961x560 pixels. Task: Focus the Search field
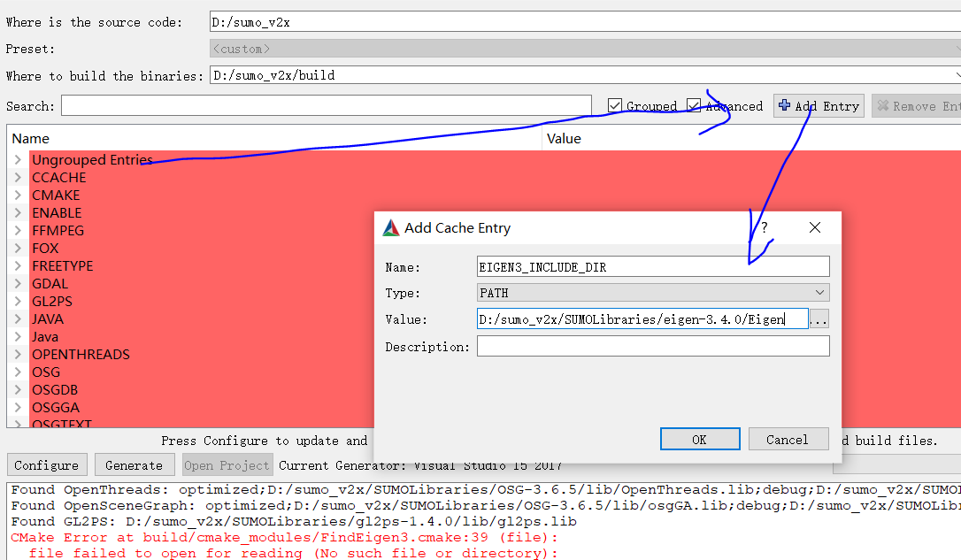tap(326, 105)
